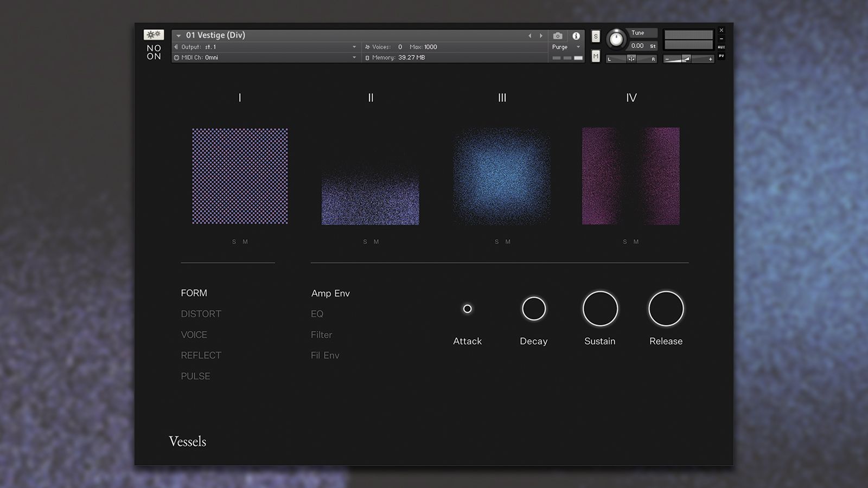868x488 pixels.
Task: Mute the instrument with M button
Action: (596, 56)
